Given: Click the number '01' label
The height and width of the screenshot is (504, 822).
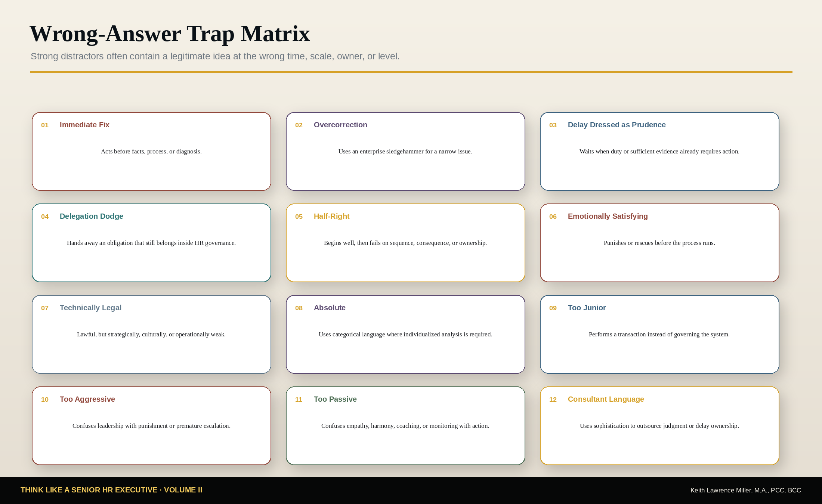Looking at the screenshot, I should (x=45, y=125).
